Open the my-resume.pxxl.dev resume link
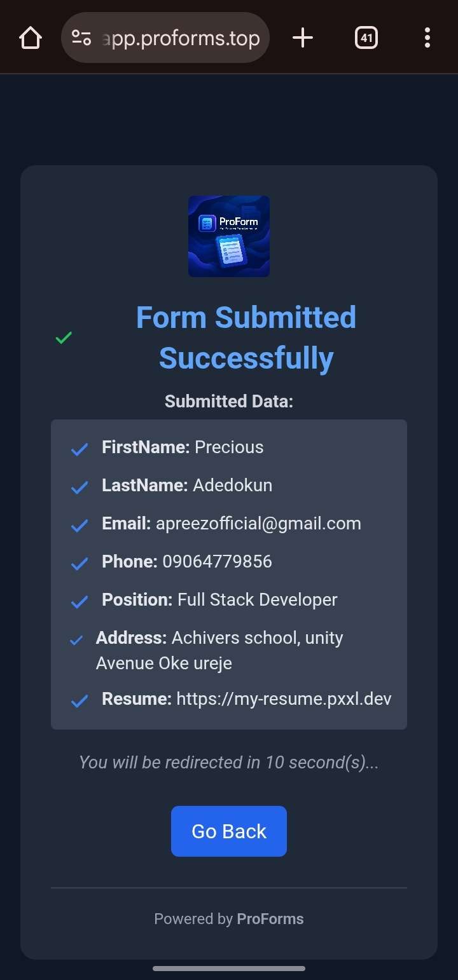The height and width of the screenshot is (980, 458). (x=284, y=699)
